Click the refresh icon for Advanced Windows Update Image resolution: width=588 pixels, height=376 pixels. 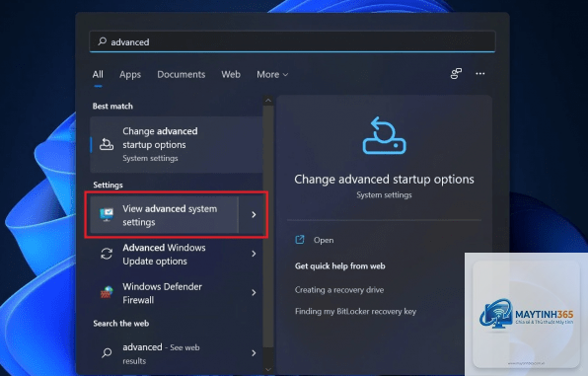[x=107, y=254]
